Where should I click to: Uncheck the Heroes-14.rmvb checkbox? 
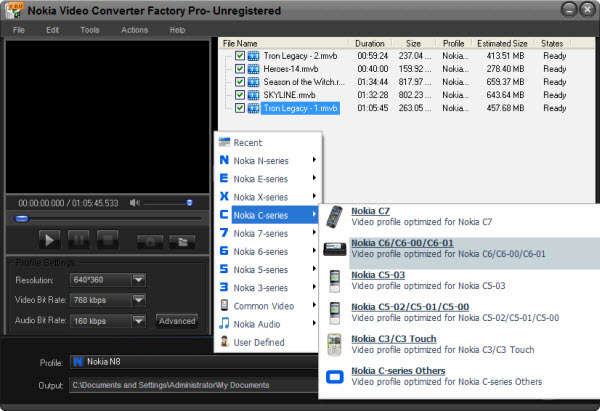[240, 69]
